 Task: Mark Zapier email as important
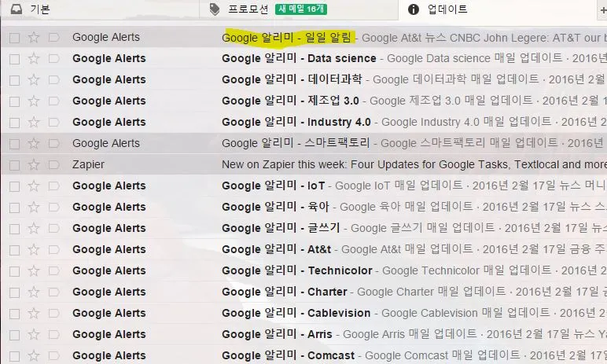click(53, 165)
